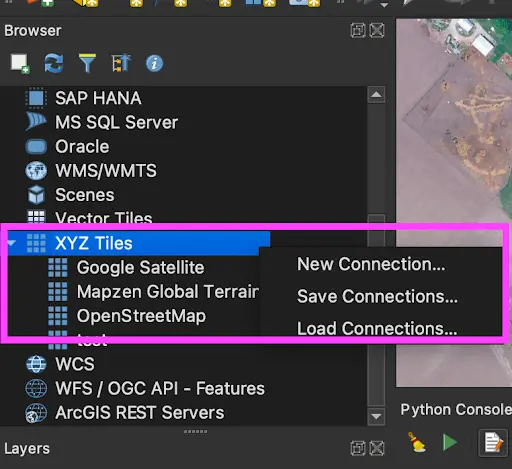Select the ArcGIS REST Servers entry
The width and height of the screenshot is (512, 469).
coord(139,413)
